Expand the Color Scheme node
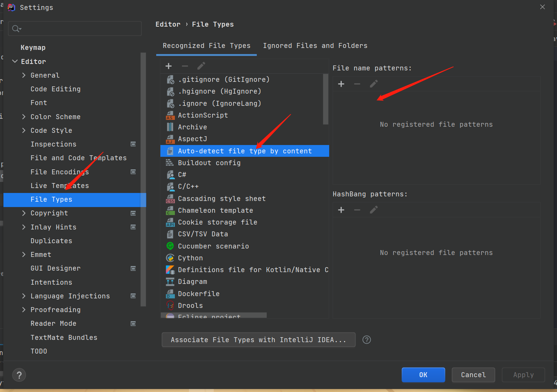The height and width of the screenshot is (392, 557). [x=24, y=117]
